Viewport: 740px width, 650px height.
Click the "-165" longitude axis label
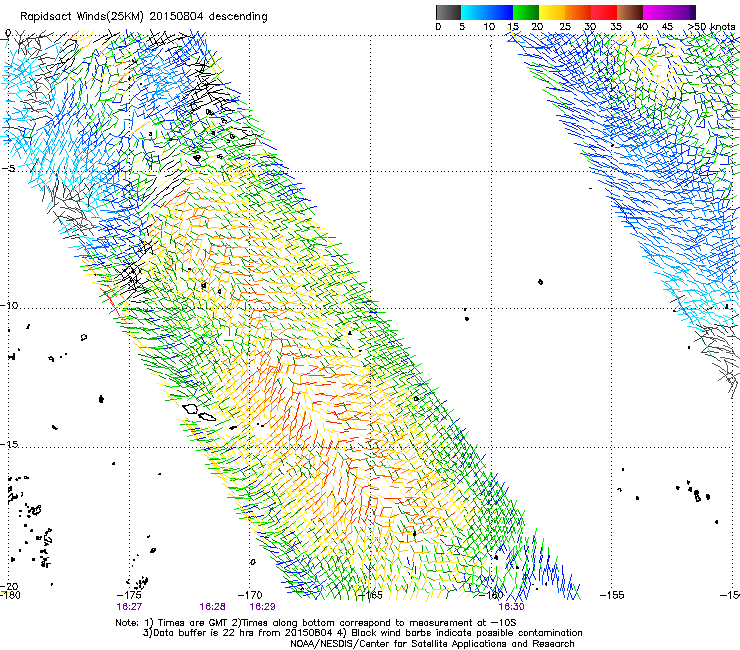point(370,595)
